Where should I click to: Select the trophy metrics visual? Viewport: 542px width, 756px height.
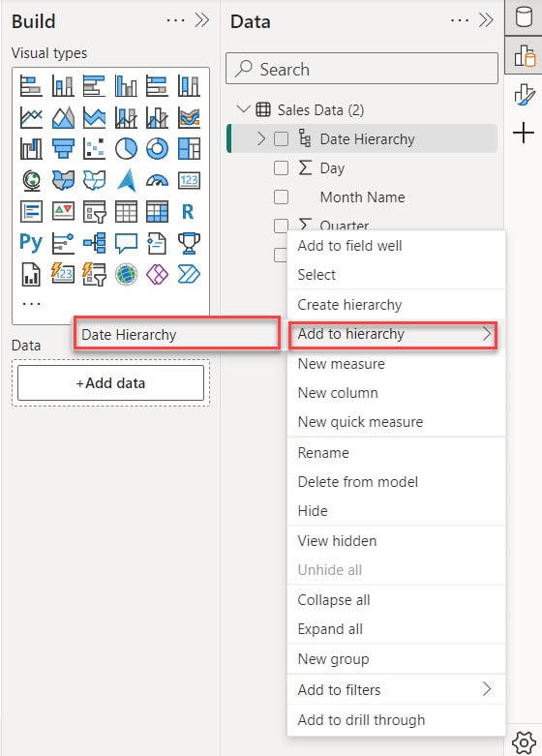189,243
